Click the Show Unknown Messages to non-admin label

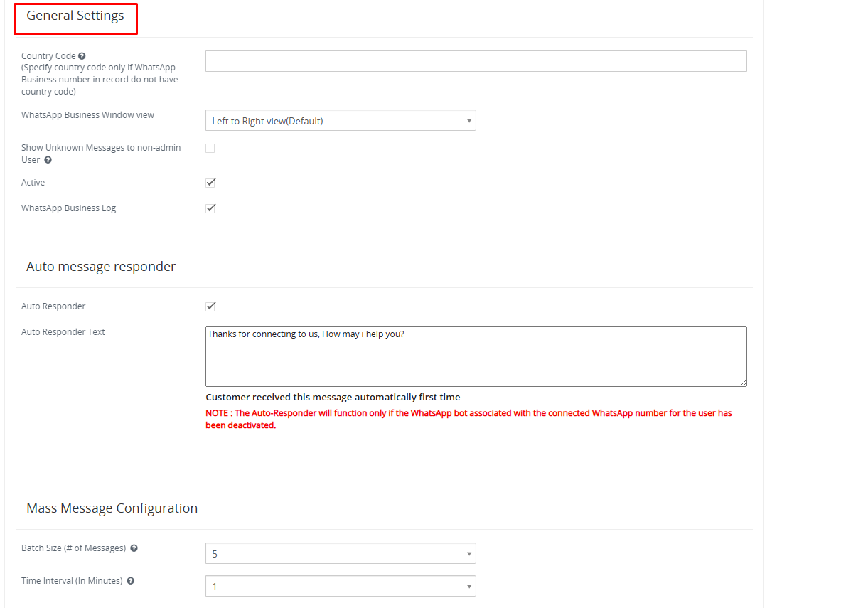[x=101, y=154]
